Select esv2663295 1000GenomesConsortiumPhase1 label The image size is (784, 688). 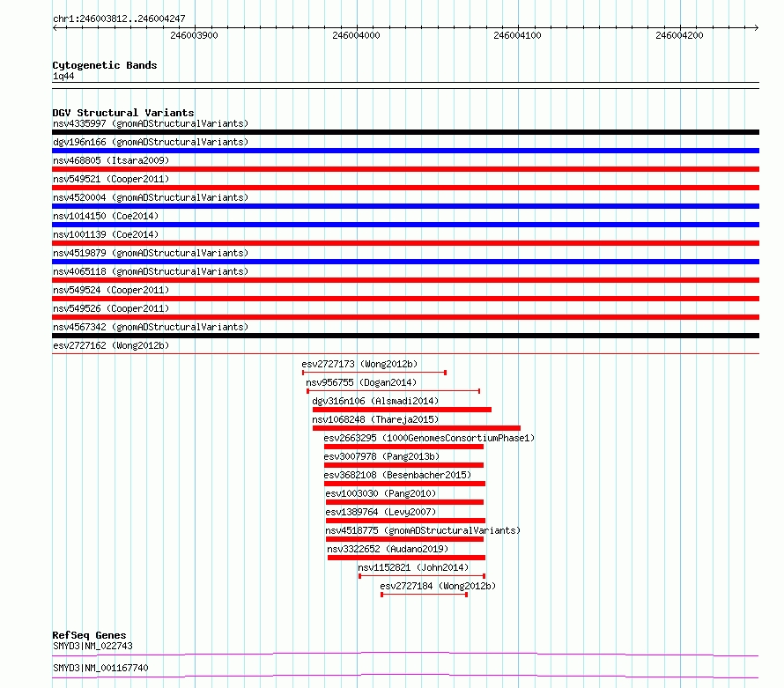429,438
